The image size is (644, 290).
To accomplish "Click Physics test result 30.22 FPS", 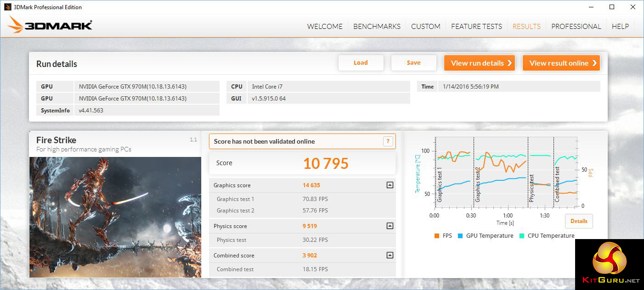I will coord(315,240).
